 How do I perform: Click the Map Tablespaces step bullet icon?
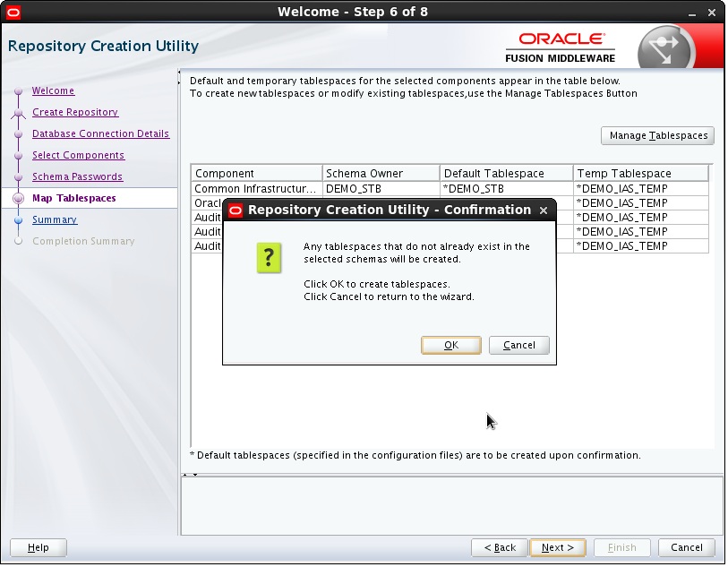point(19,199)
